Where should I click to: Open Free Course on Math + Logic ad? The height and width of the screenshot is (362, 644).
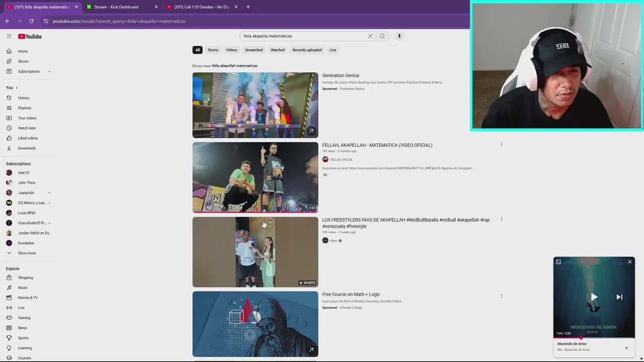click(351, 295)
